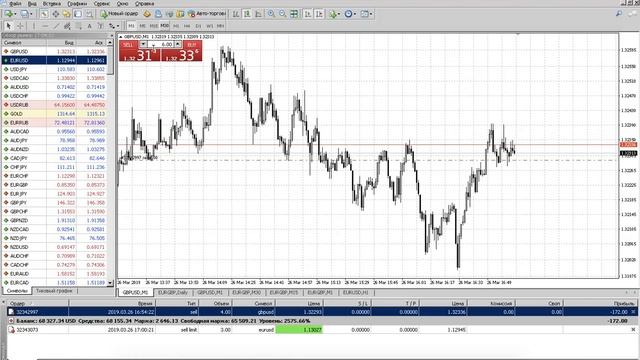Toggle the Авто-торговля button
The width and height of the screenshot is (640, 360).
[x=207, y=14]
